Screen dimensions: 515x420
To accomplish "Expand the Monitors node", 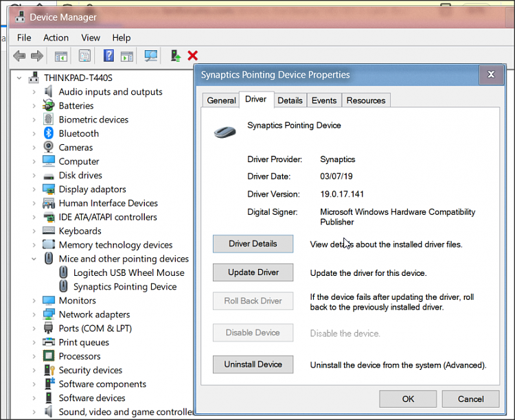I will 34,301.
